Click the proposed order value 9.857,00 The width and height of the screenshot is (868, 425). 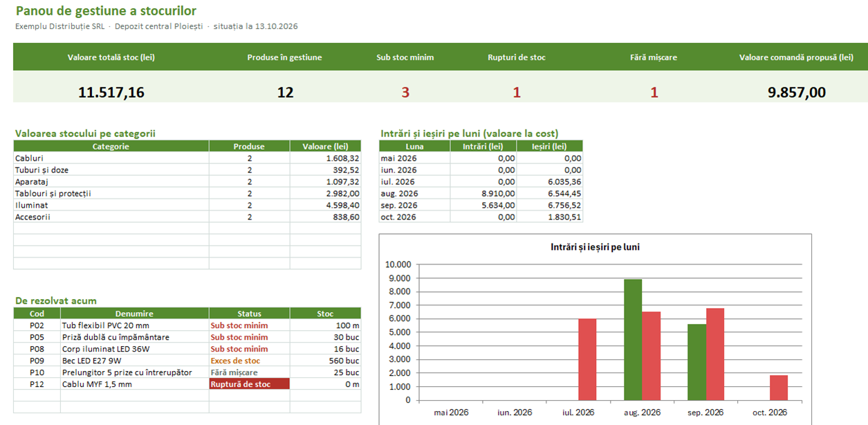point(796,92)
